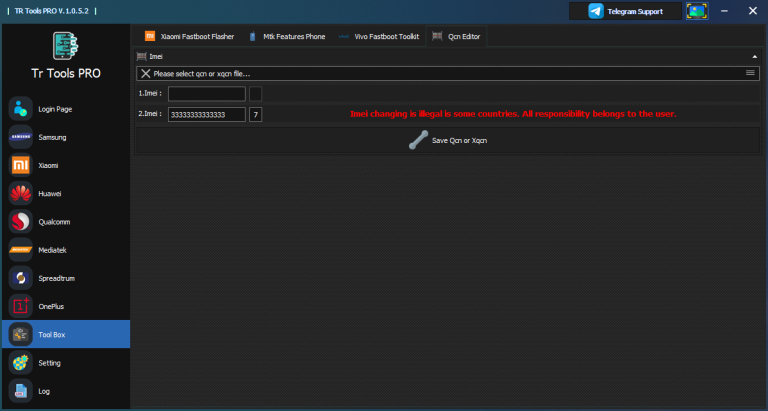768x411 pixels.
Task: Click the Telegram paper plane icon
Action: (x=596, y=11)
